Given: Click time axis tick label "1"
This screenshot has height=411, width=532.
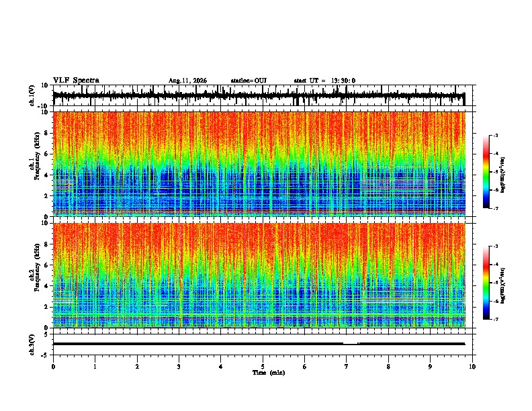Looking at the screenshot, I should pos(95,367).
